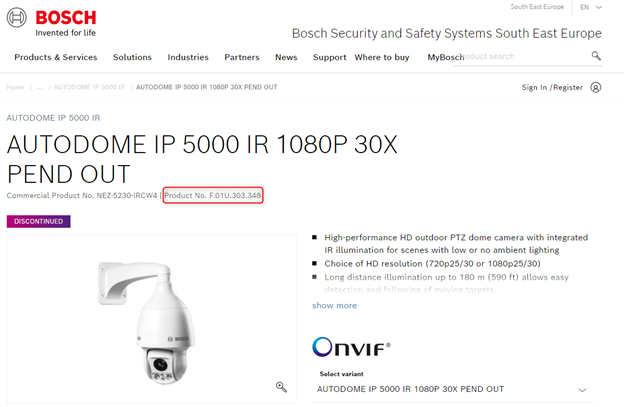Image resolution: width=624 pixels, height=407 pixels.
Task: Open the EN language dropdown
Action: tap(591, 7)
